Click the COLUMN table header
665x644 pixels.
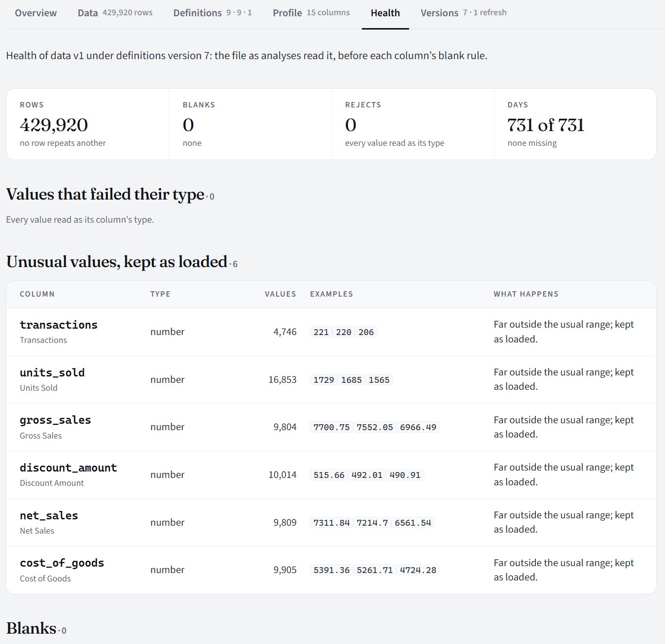37,294
